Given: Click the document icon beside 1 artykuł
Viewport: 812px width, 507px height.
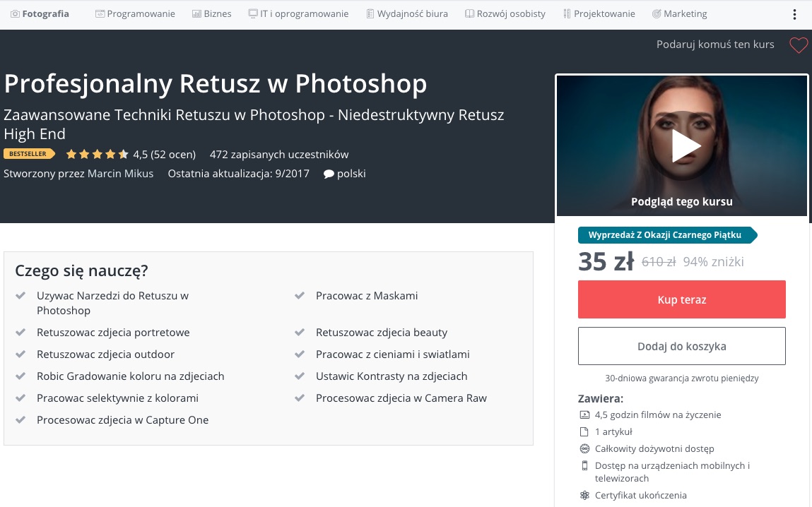Looking at the screenshot, I should coord(584,432).
